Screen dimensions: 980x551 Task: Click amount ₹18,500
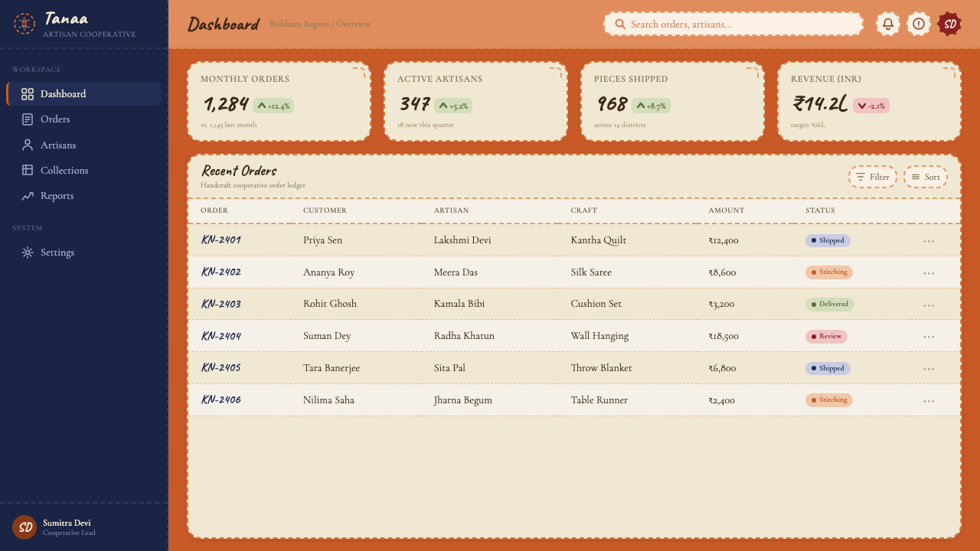pyautogui.click(x=724, y=336)
